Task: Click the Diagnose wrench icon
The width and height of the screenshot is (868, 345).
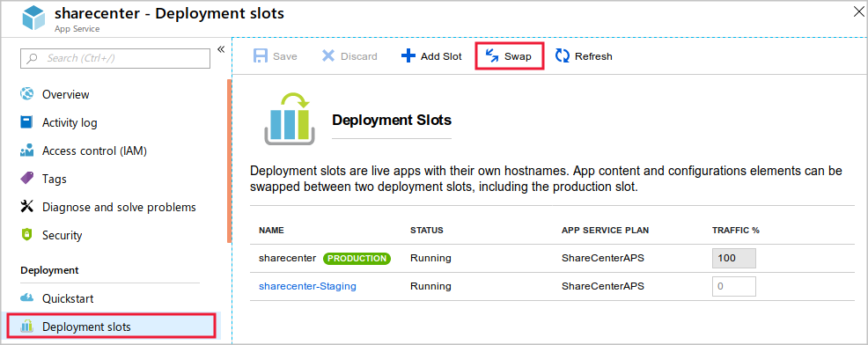Action: tap(26, 207)
